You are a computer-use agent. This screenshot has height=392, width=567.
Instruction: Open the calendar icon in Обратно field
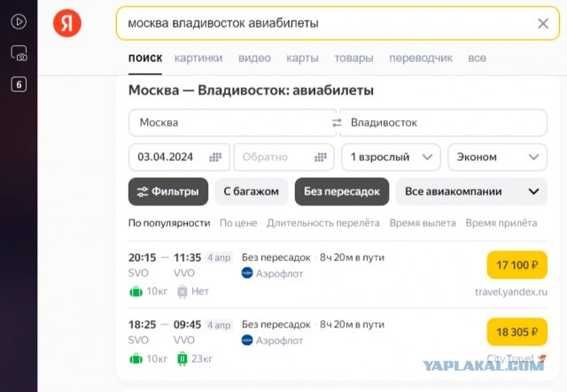tap(321, 158)
